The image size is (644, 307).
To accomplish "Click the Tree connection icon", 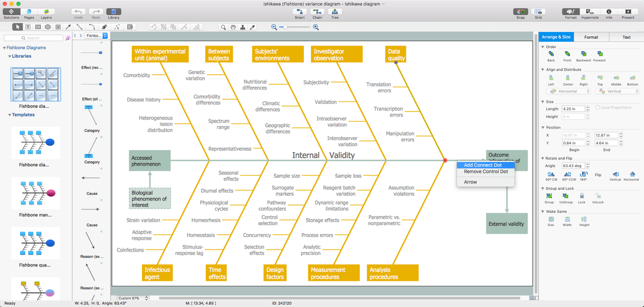I will (x=335, y=12).
